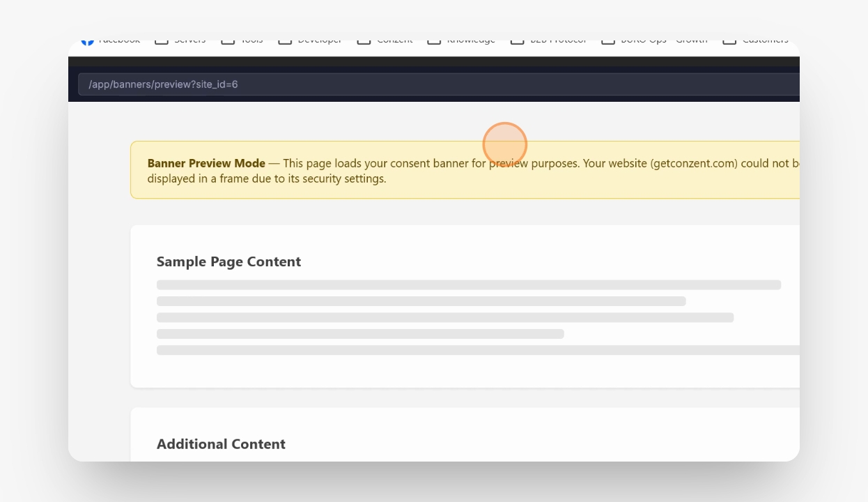Image resolution: width=868 pixels, height=502 pixels.
Task: Click the dark strip above the URL bar
Action: coord(434,61)
